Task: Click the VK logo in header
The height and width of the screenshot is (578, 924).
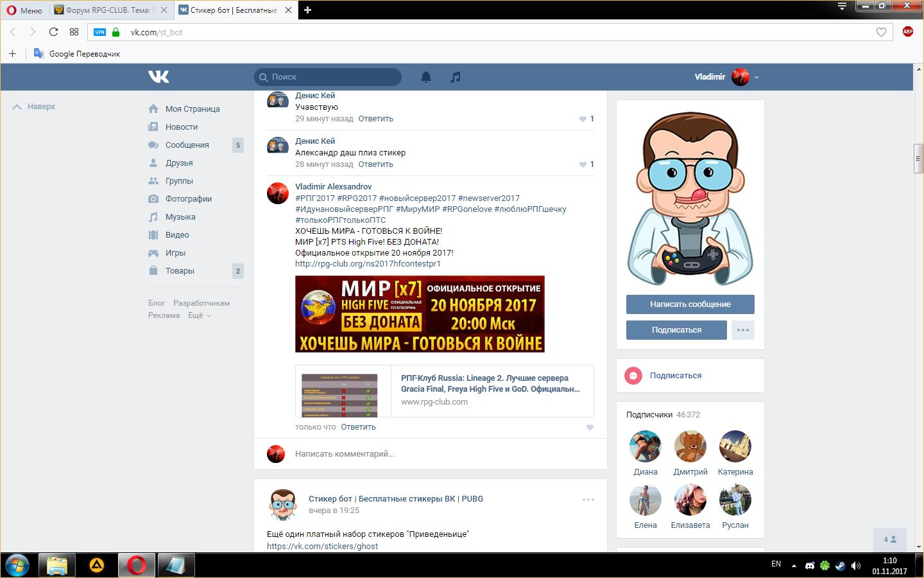Action: (x=158, y=77)
